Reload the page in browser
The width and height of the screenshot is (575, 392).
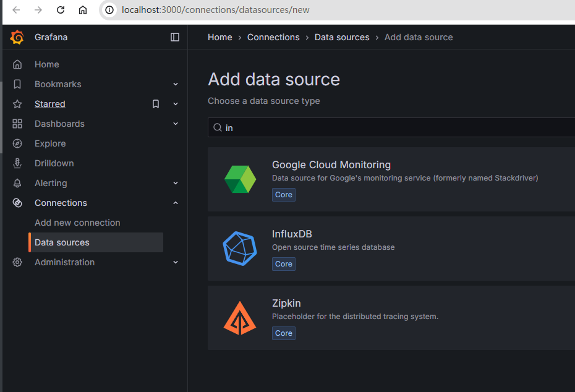pos(60,10)
